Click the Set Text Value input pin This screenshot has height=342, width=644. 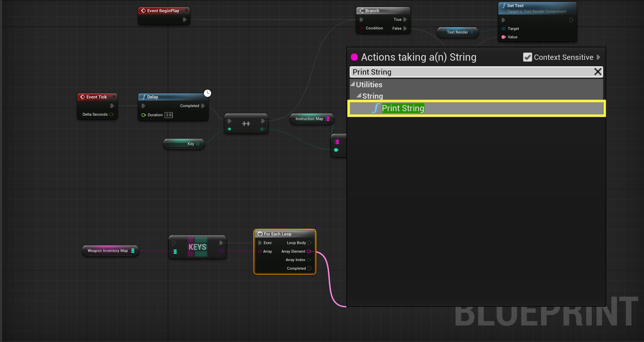point(504,37)
